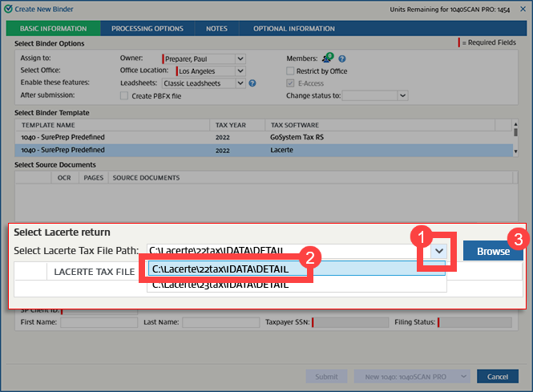Toggle the E-Access checkbox

pyautogui.click(x=291, y=83)
